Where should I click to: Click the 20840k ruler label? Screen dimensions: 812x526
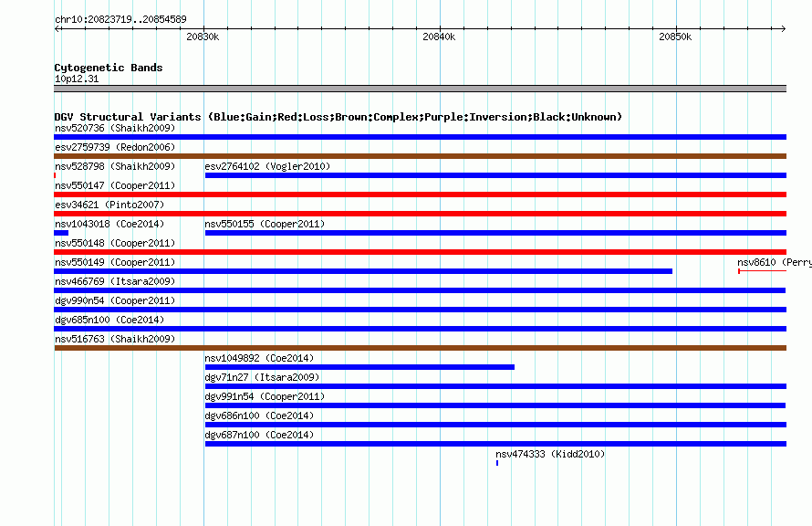pyautogui.click(x=439, y=37)
